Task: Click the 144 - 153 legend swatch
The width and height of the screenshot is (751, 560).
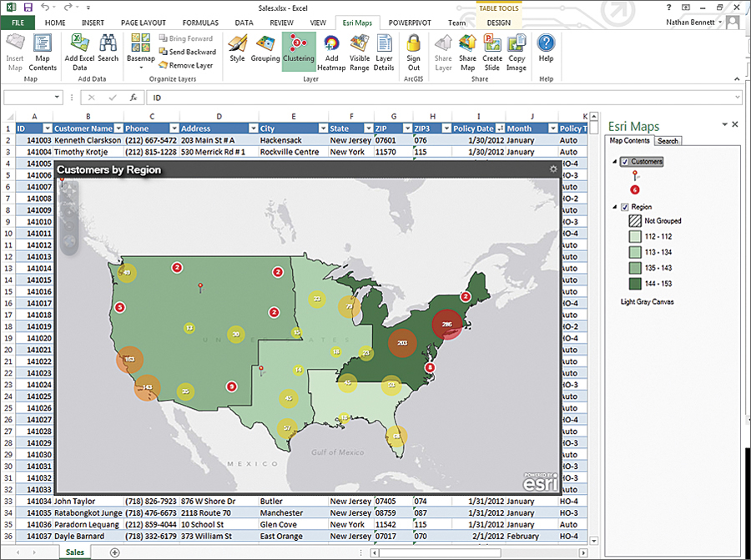Action: [x=635, y=284]
